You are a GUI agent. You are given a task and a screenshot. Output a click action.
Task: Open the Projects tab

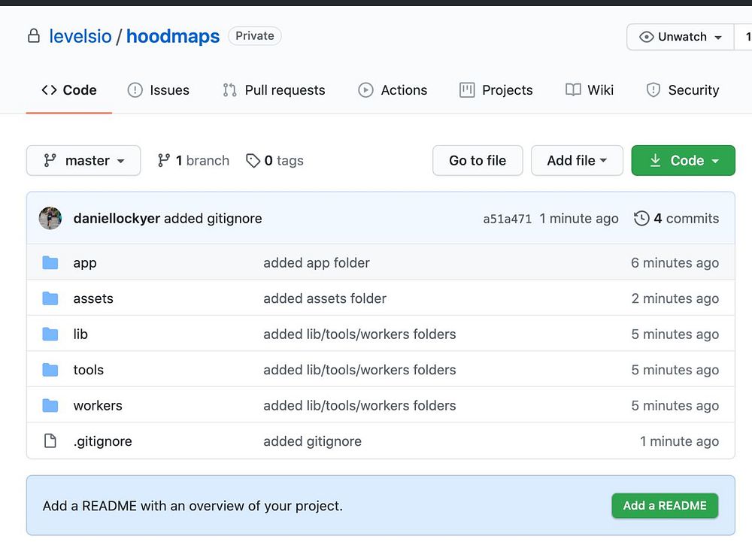pos(496,90)
